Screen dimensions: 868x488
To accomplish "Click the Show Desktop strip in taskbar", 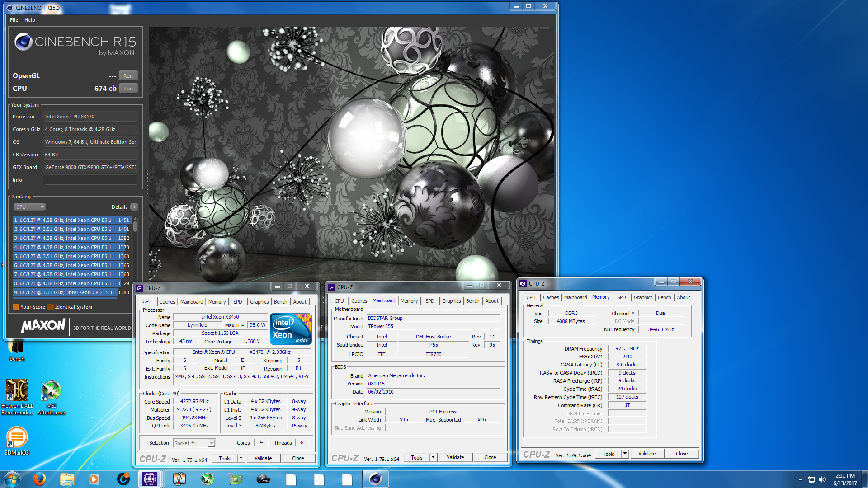I will 864,479.
